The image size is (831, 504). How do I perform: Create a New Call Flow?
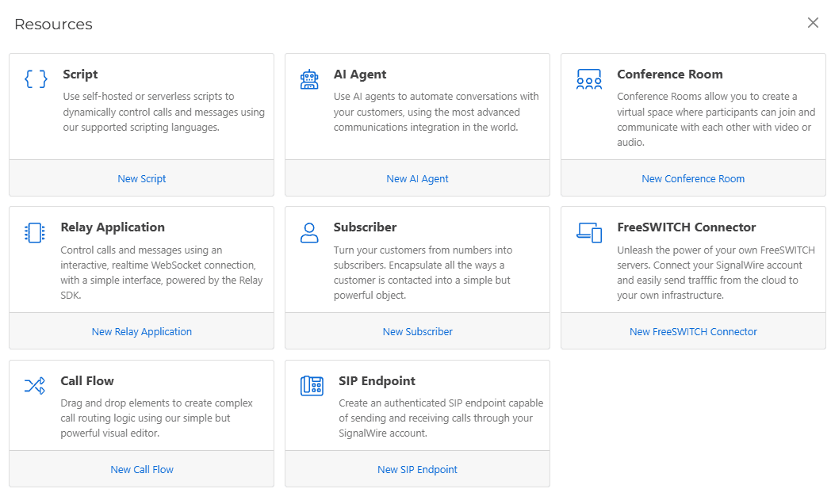141,470
